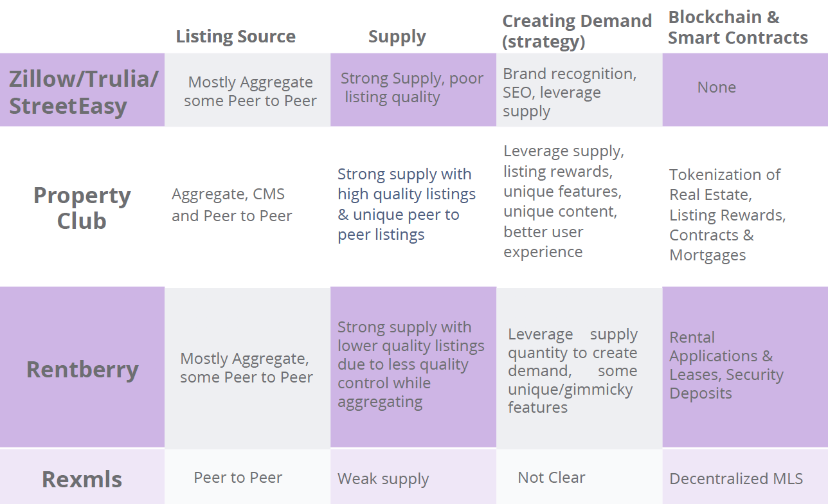Select the Property Club row label
The image size is (828, 504).
click(x=82, y=208)
